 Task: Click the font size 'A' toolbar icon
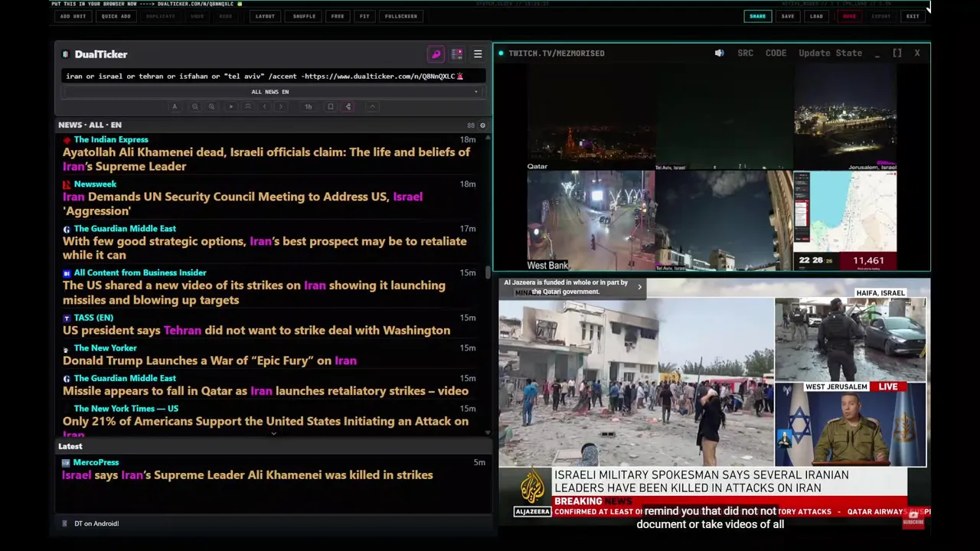point(175,106)
